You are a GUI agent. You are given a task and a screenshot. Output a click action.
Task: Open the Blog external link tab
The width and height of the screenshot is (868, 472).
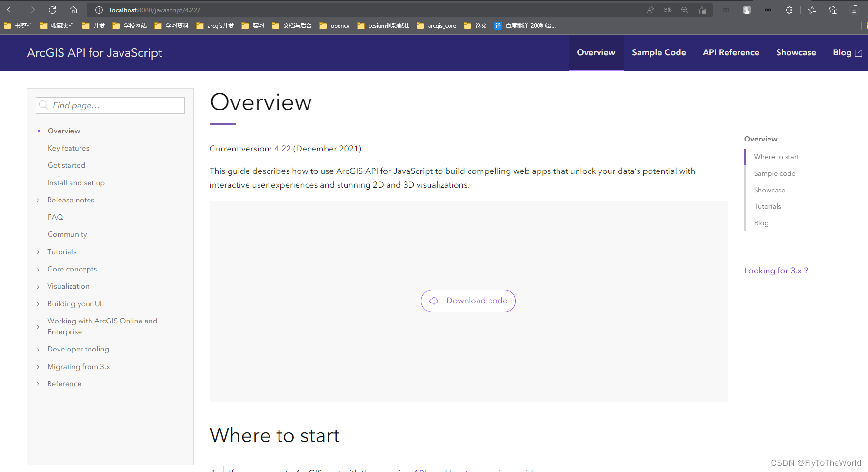click(x=847, y=52)
